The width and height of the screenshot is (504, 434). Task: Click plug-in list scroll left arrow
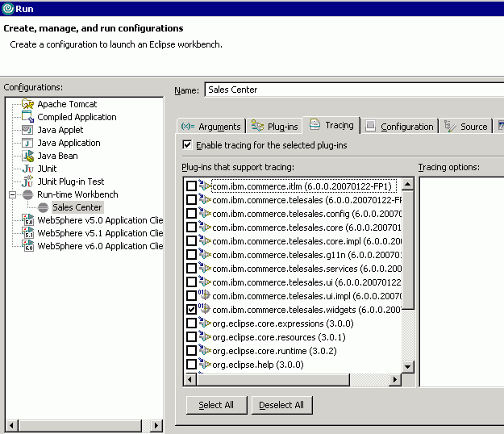pyautogui.click(x=190, y=380)
